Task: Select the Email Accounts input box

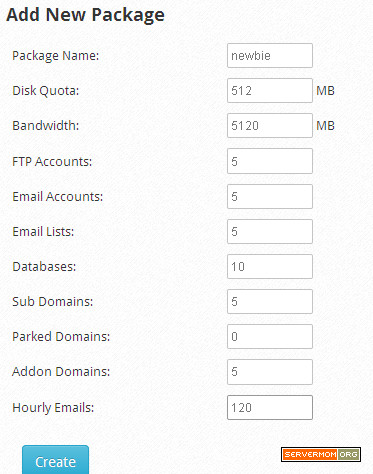Action: pyautogui.click(x=270, y=196)
